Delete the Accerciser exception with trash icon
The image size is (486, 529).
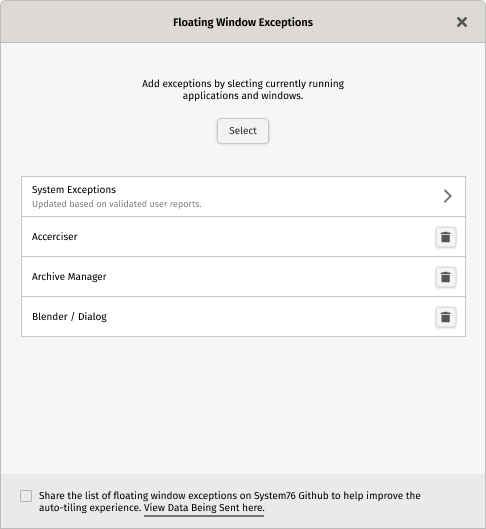click(x=446, y=237)
